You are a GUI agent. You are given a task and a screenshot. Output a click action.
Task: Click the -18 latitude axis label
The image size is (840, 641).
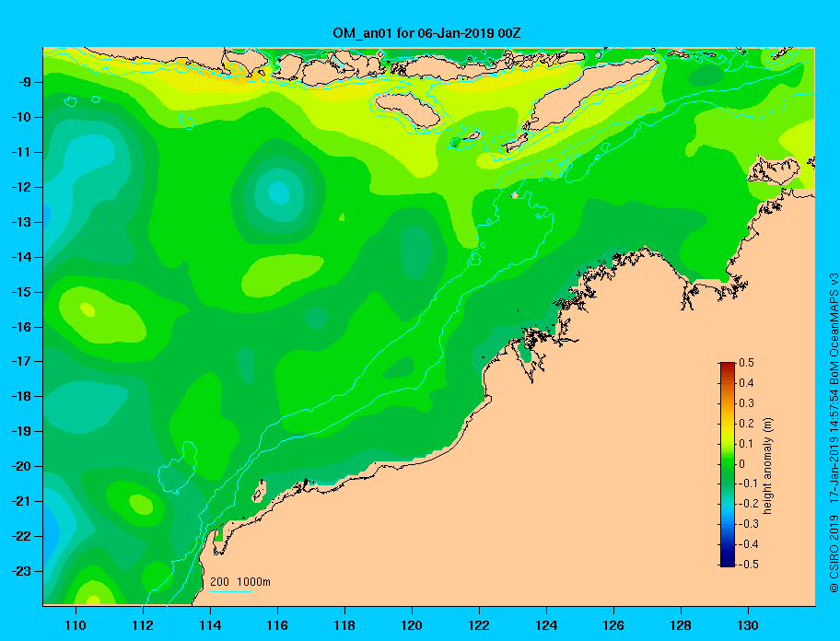click(x=19, y=397)
